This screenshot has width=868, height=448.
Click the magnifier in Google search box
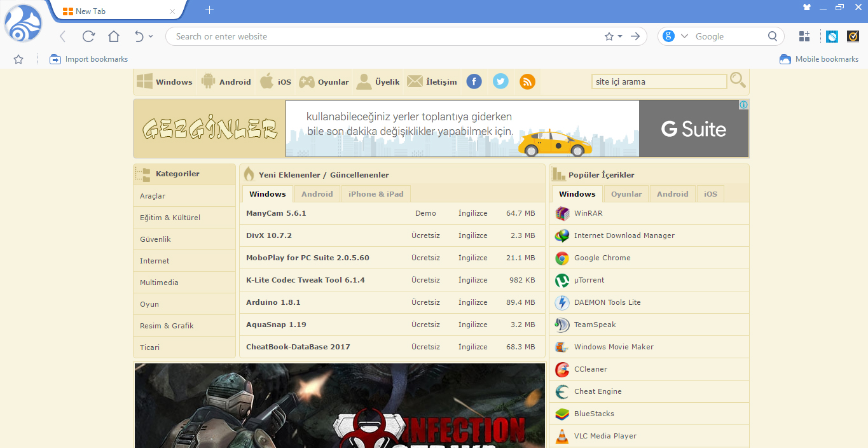[x=773, y=36]
